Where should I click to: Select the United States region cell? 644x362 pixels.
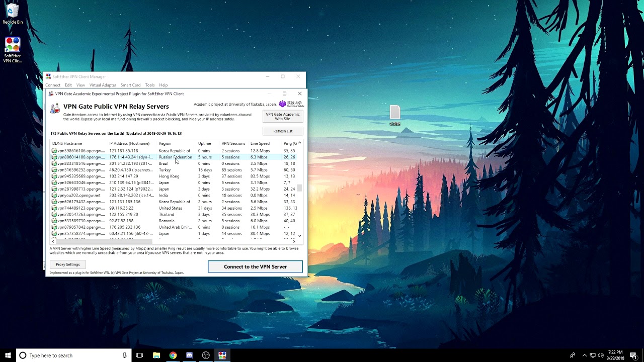tap(171, 208)
